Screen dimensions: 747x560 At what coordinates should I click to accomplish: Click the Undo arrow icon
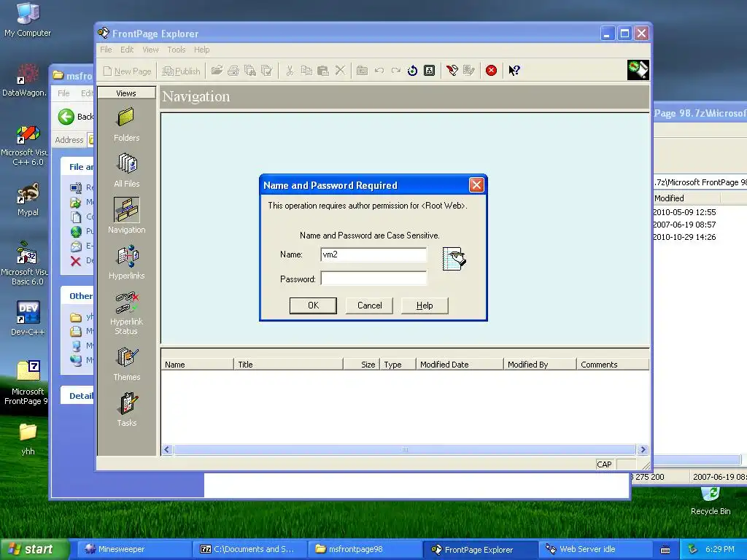pyautogui.click(x=379, y=71)
